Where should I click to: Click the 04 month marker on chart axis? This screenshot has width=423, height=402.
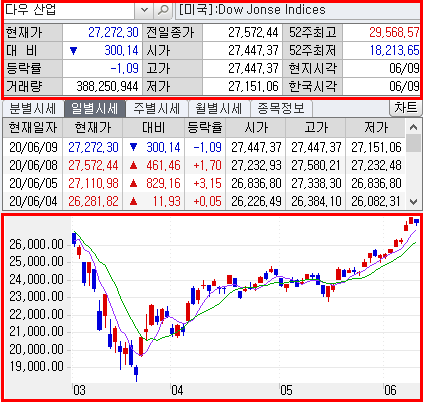pyautogui.click(x=177, y=390)
